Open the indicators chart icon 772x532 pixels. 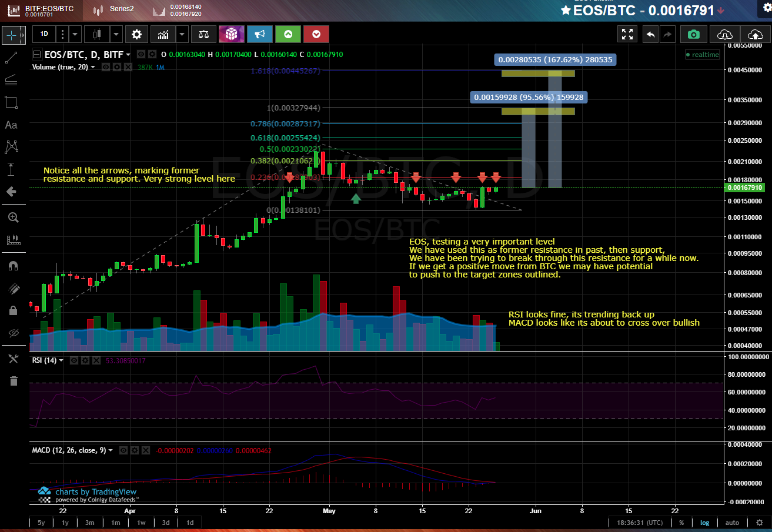(163, 34)
